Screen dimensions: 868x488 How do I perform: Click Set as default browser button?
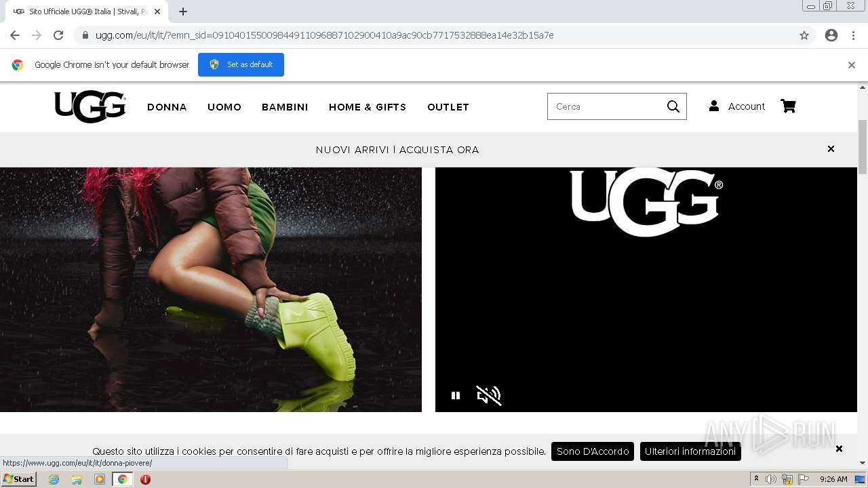[241, 64]
